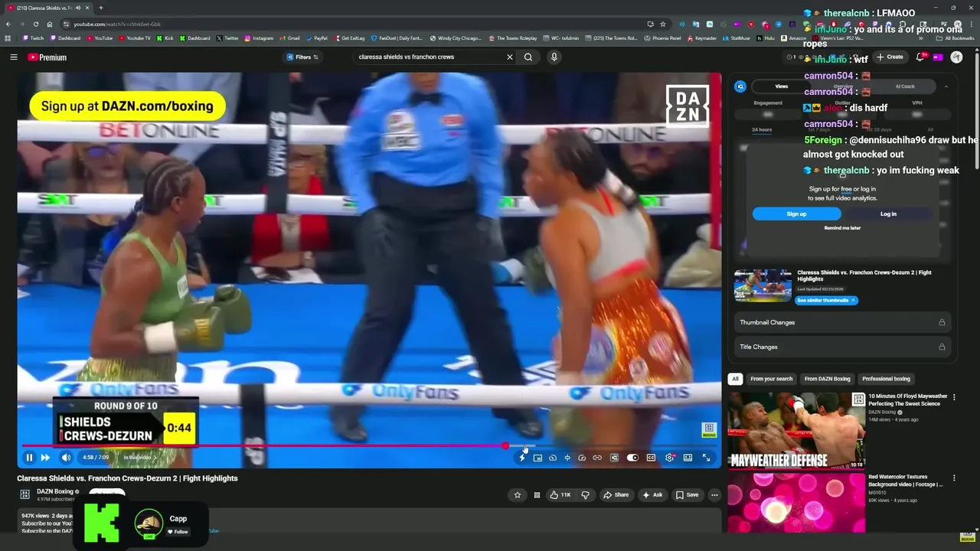The width and height of the screenshot is (980, 551).
Task: Run search with the magnifier icon
Action: tap(528, 57)
